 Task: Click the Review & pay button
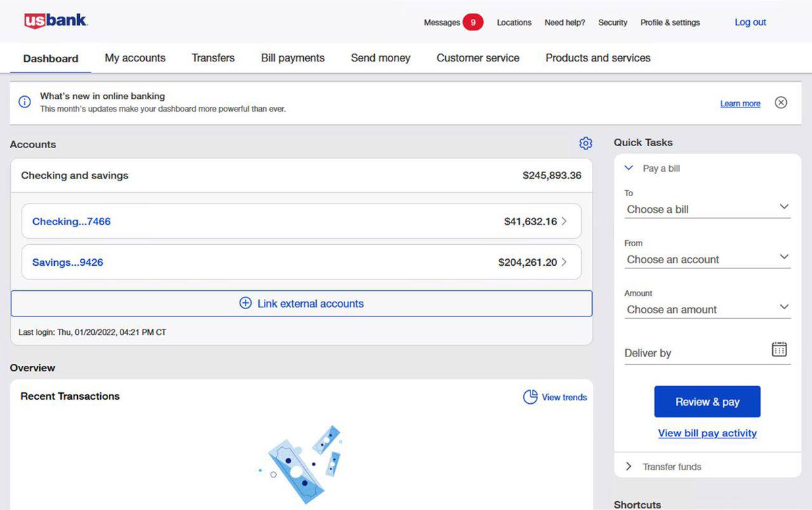click(707, 402)
